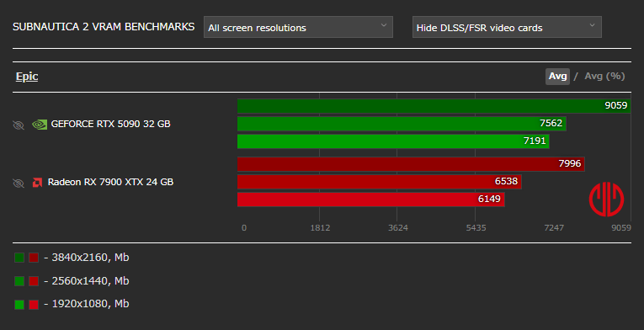Click the SUBNAUTICA 2 VRAM BENCHMARKS title

click(x=104, y=27)
